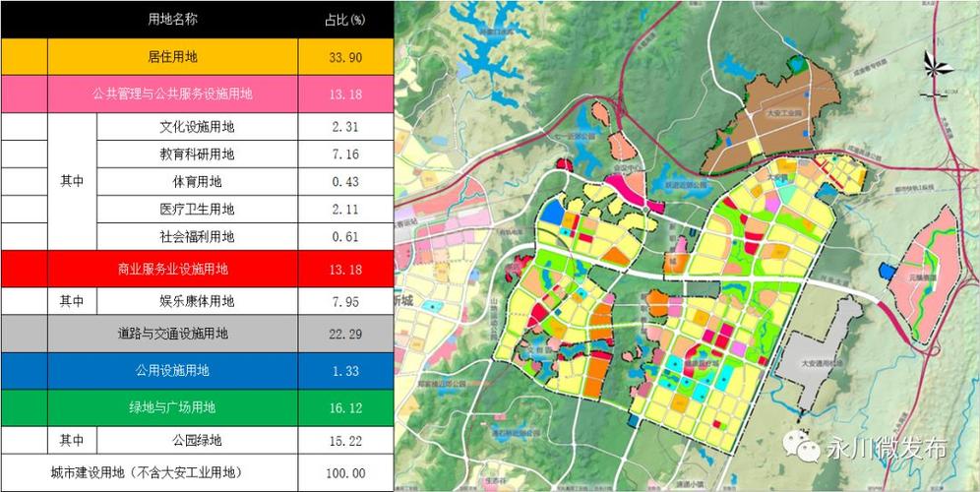Click the 娱乐康体用地 cell

197,301
